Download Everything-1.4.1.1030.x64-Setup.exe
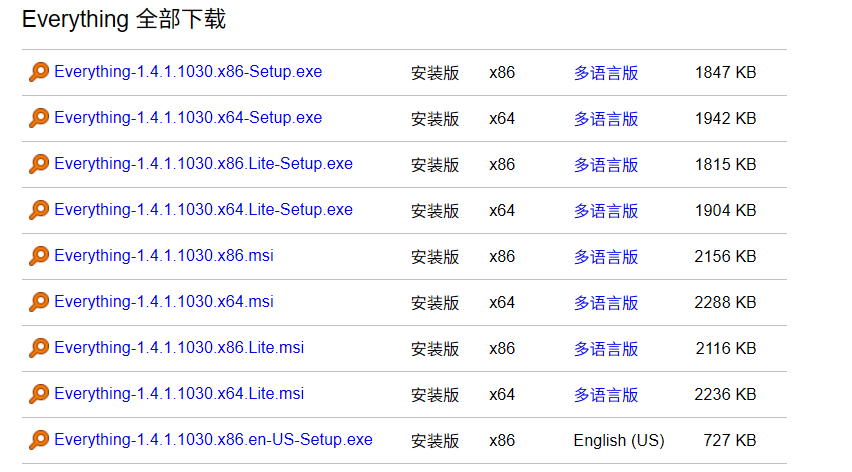 pos(188,118)
